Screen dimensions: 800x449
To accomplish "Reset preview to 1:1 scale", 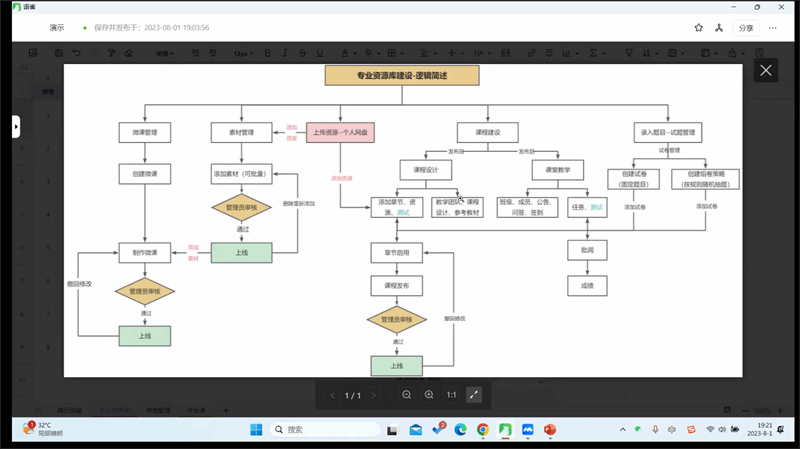I will 451,395.
